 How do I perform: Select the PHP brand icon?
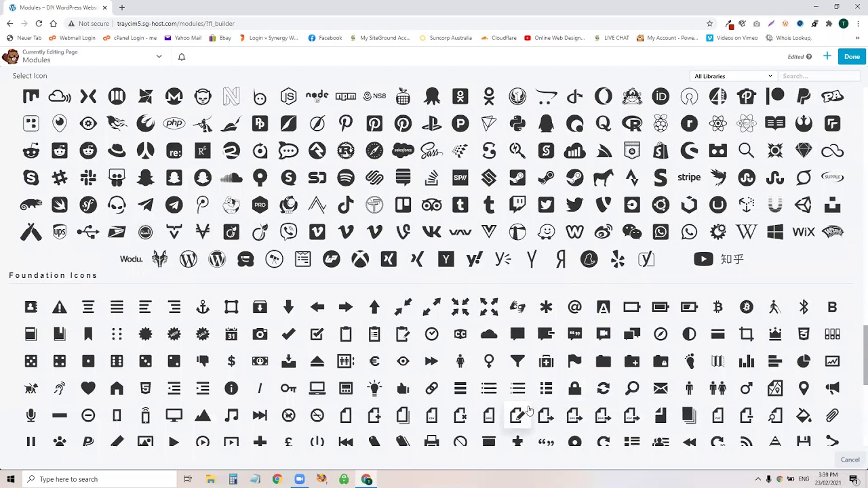tap(174, 123)
